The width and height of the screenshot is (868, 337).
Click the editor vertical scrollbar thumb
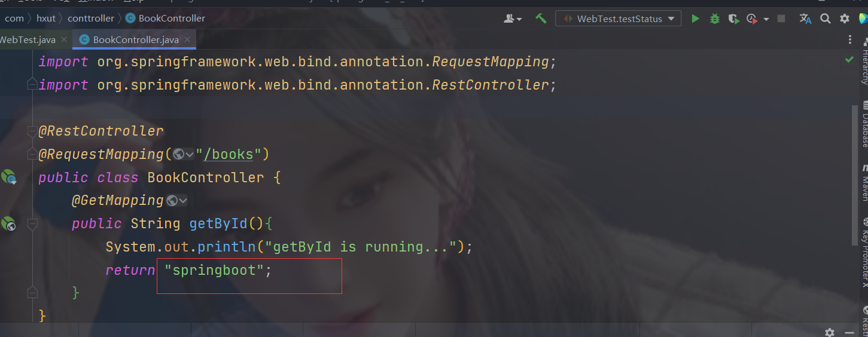point(855,174)
